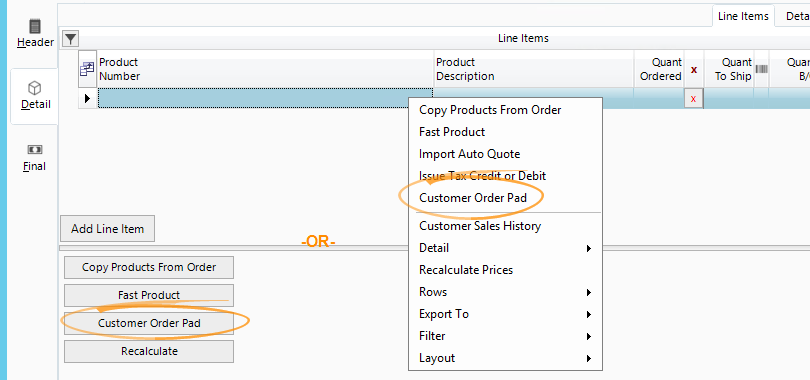Open the Detail section in sidebar
The image size is (810, 380).
pos(35,96)
